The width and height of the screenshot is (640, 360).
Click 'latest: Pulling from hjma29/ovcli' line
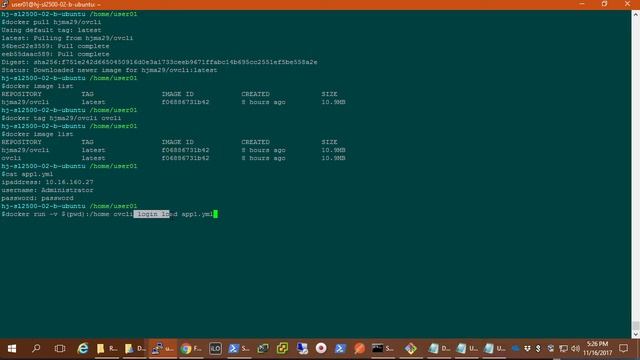[x=67, y=38]
